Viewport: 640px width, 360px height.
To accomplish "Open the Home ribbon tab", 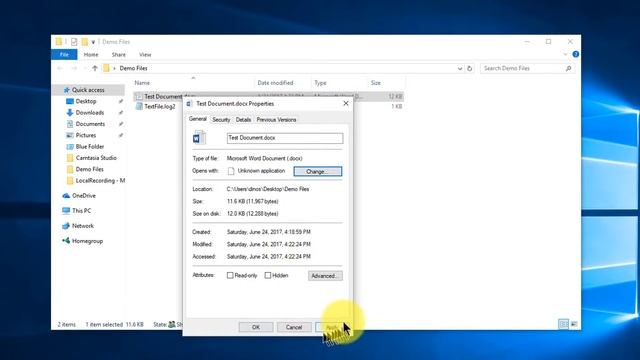I will (91, 54).
